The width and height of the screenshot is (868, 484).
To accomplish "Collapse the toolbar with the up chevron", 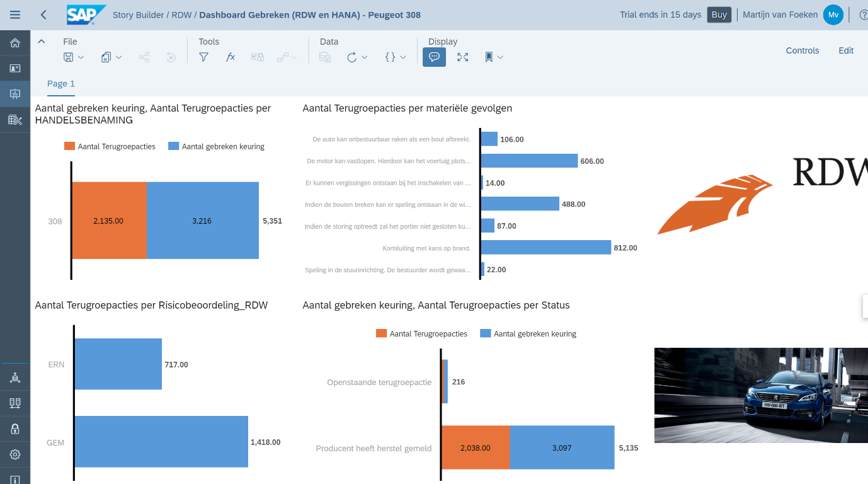I will click(x=42, y=42).
